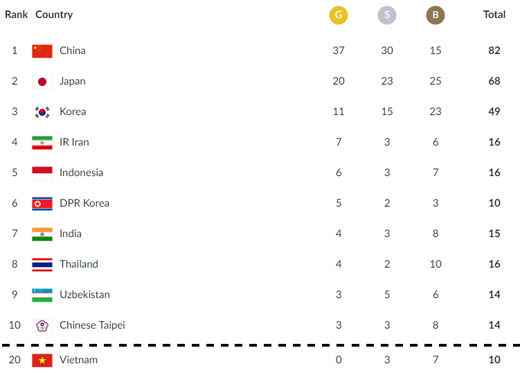Viewport: 520px width, 373px height.
Task: Open the Uzbekistan country name link
Action: point(85,294)
